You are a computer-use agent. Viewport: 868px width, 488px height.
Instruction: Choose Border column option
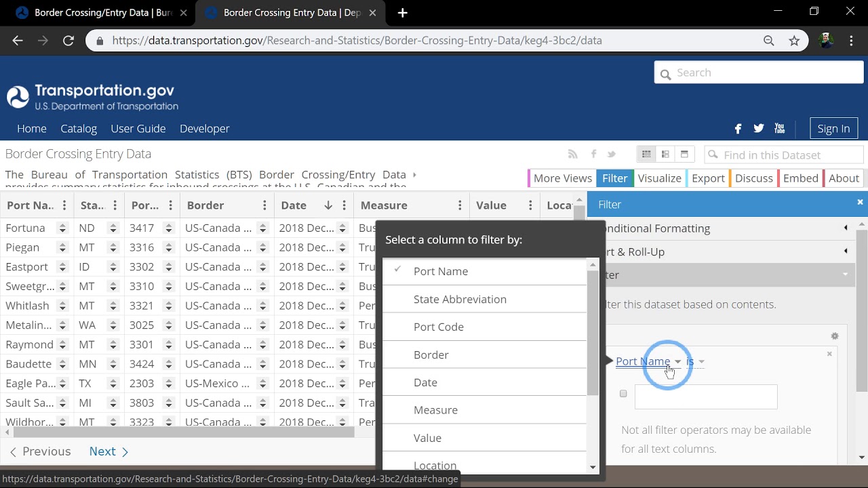click(x=484, y=354)
